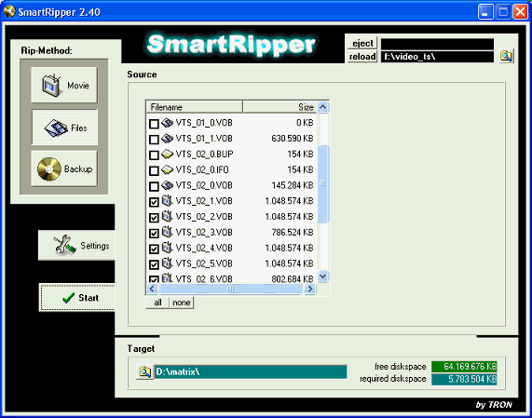
Task: Select the Backup rip method
Action: click(64, 169)
